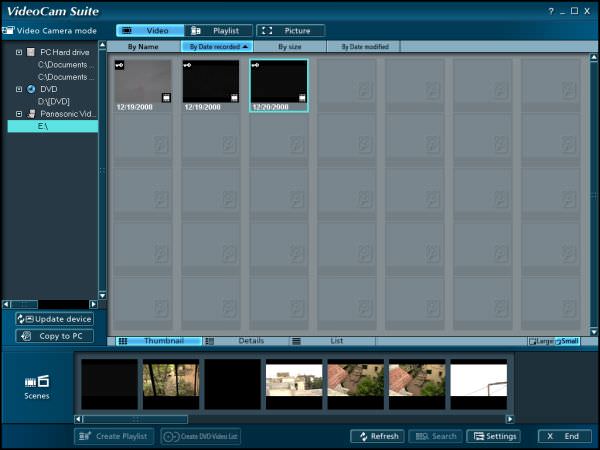Select the E:\ drive entry
Image resolution: width=600 pixels, height=450 pixels.
53,126
